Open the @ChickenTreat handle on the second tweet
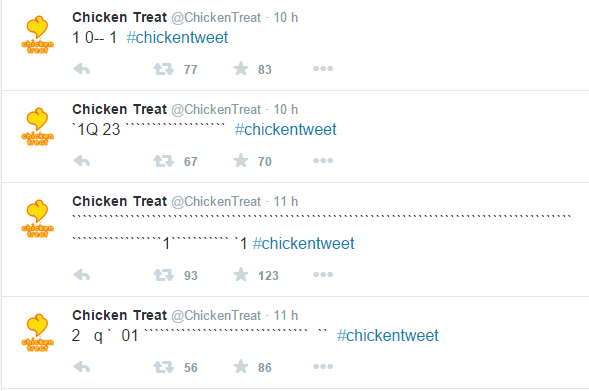This screenshot has height=391, width=589. [216, 110]
